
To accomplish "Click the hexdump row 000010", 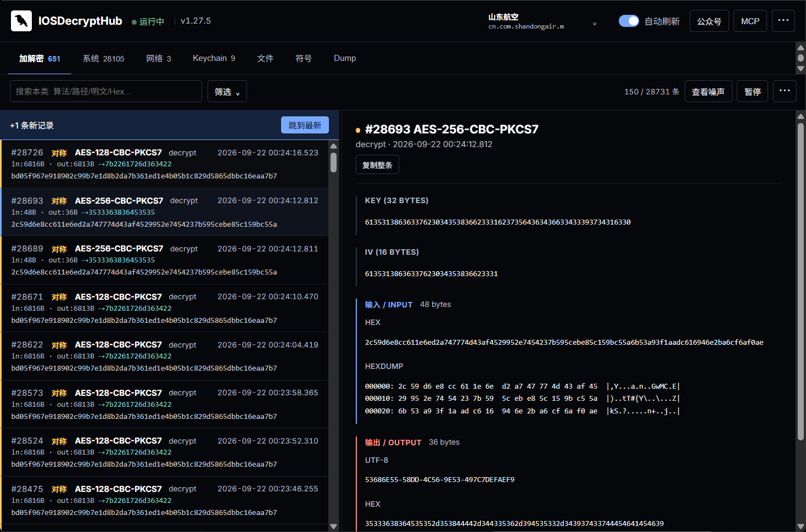I will click(x=522, y=399).
